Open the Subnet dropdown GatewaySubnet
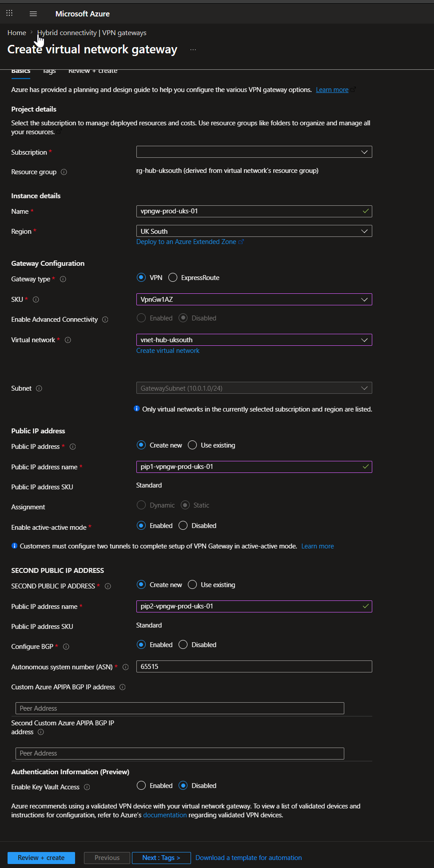This screenshot has width=434, height=868. point(254,388)
